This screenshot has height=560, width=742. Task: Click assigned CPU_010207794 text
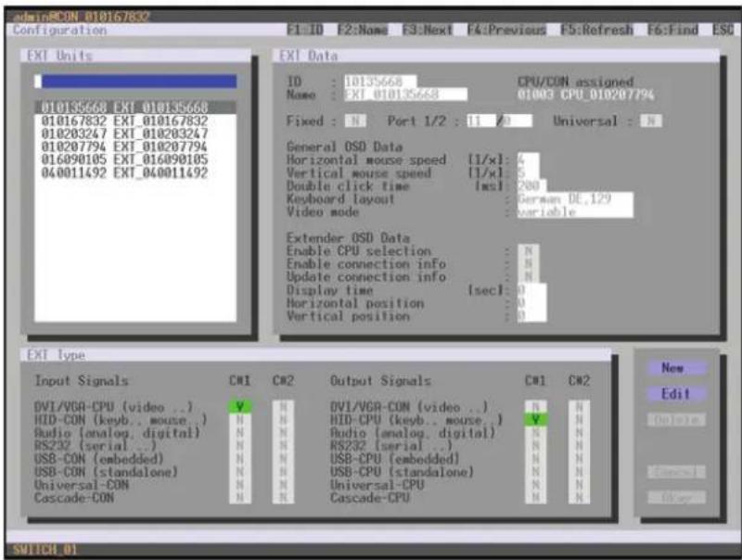coord(608,95)
